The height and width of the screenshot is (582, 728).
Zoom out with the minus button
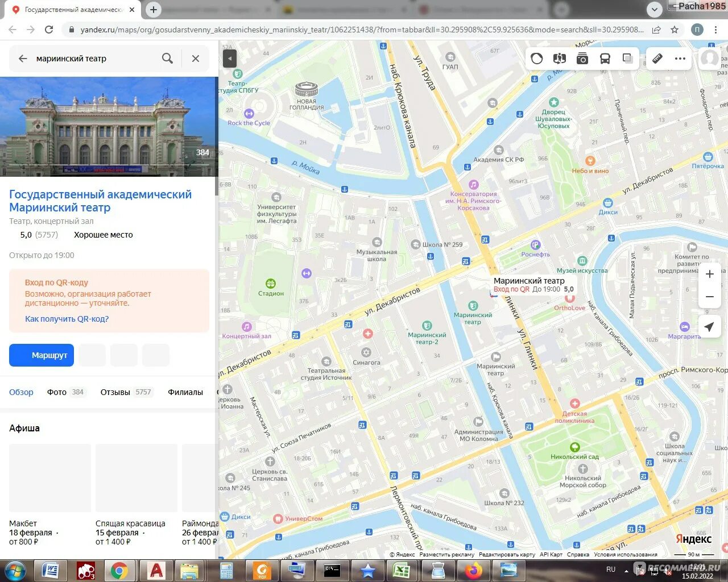[709, 297]
